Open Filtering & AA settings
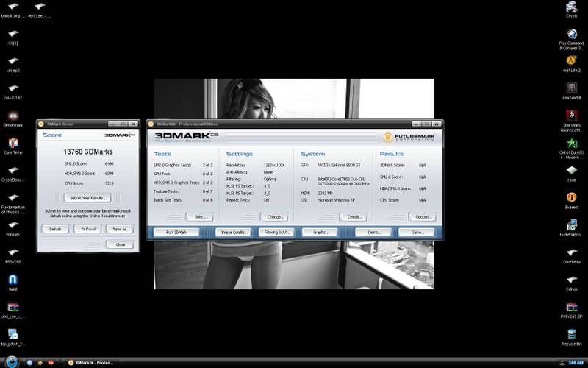Screen dimensions: 588x368 click(276, 233)
